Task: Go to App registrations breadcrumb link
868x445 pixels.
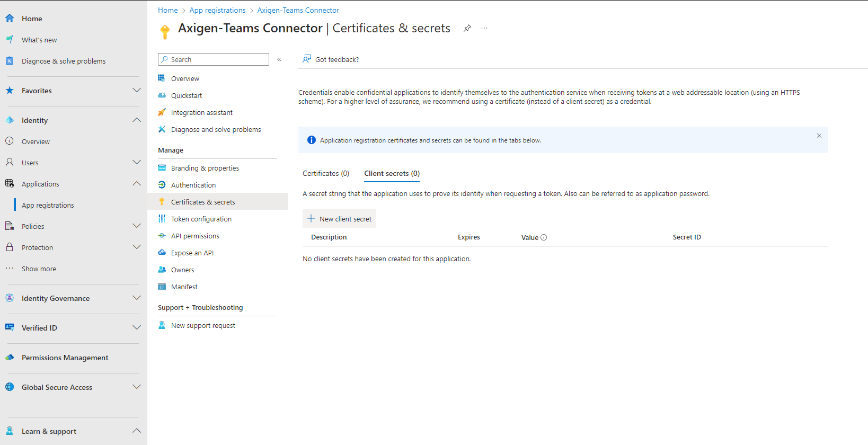Action: point(217,10)
